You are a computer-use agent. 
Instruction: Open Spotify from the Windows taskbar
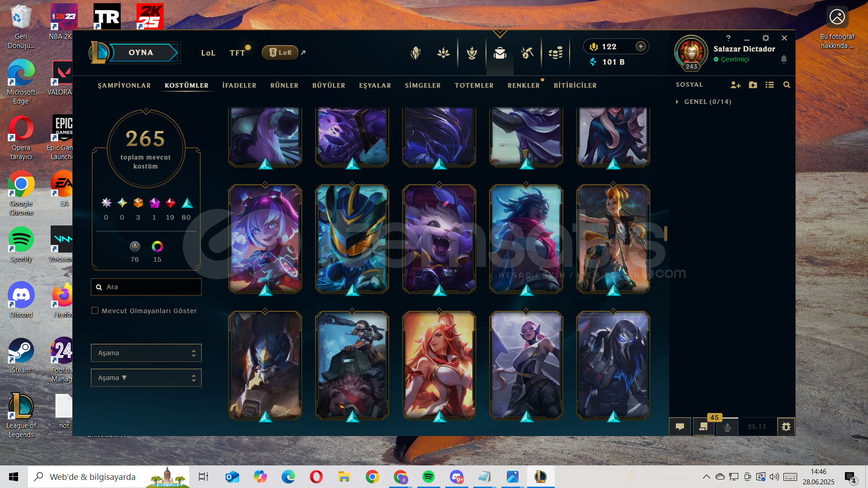(x=428, y=477)
